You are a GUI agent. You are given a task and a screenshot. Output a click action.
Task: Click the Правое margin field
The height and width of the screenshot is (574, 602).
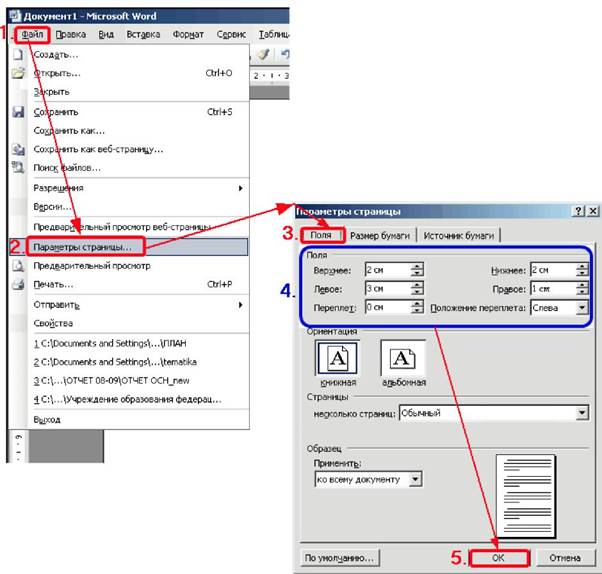click(553, 288)
